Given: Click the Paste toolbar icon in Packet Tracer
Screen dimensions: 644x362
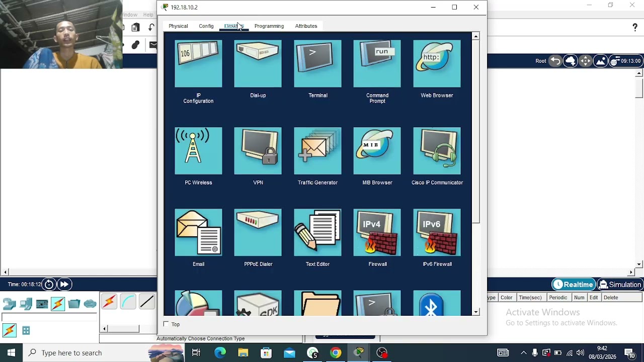Looking at the screenshot, I should coord(135,28).
